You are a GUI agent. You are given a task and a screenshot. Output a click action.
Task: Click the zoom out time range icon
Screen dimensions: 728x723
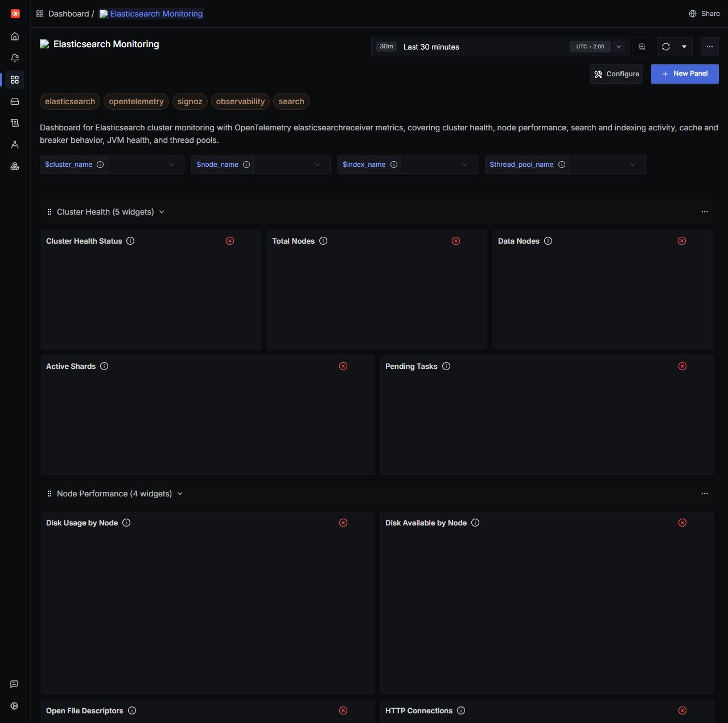pyautogui.click(x=642, y=47)
